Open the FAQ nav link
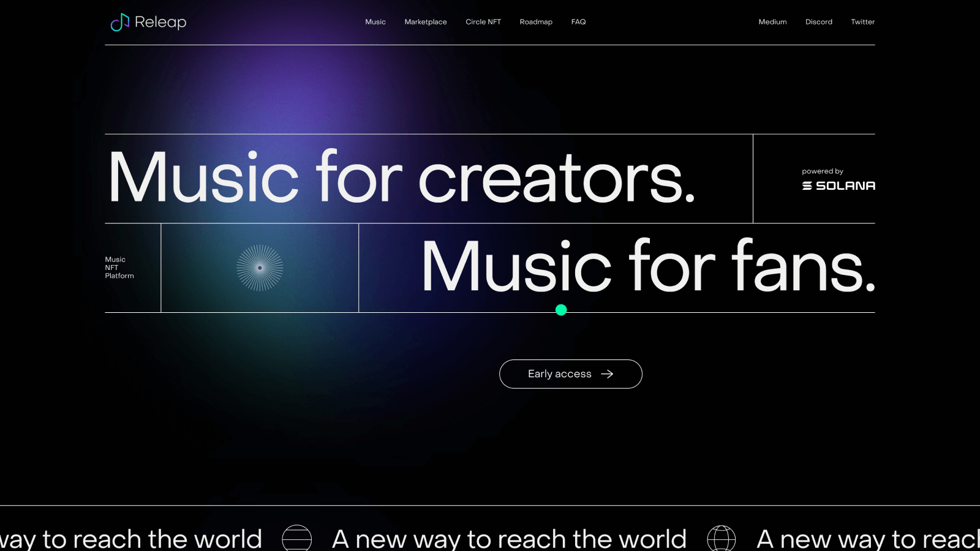The height and width of the screenshot is (551, 980). (578, 22)
